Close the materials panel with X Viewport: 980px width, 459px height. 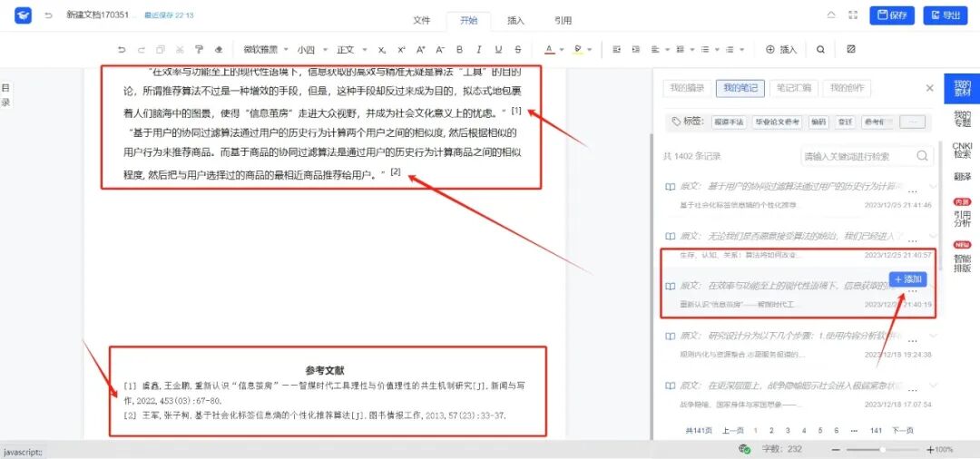929,88
